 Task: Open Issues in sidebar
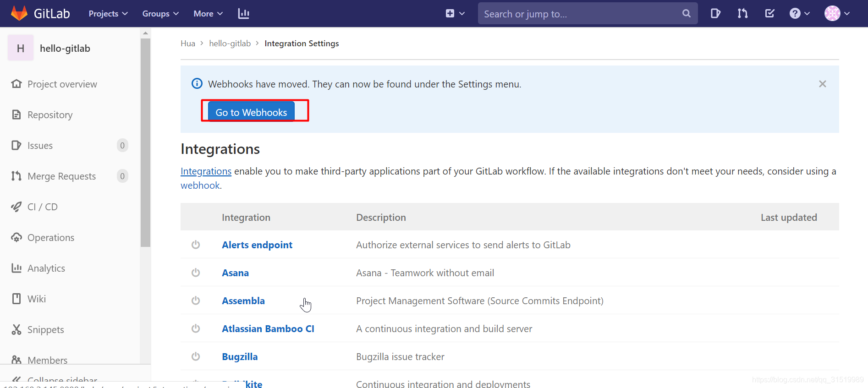coord(40,146)
